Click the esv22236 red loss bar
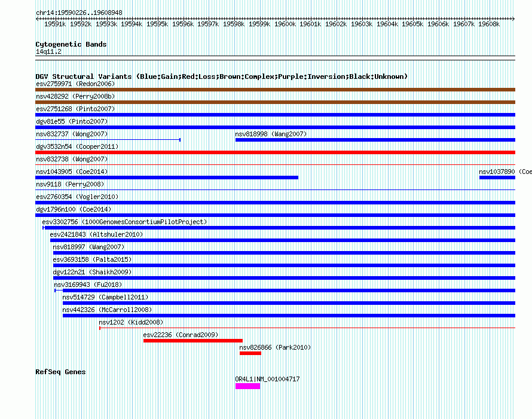The height and width of the screenshot is (419, 532). (x=193, y=341)
